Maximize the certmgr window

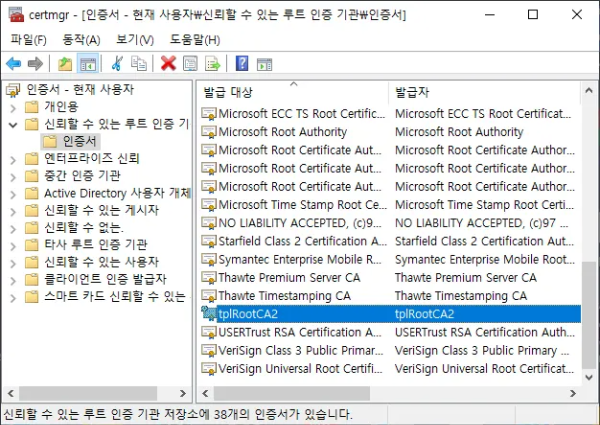[x=533, y=15]
